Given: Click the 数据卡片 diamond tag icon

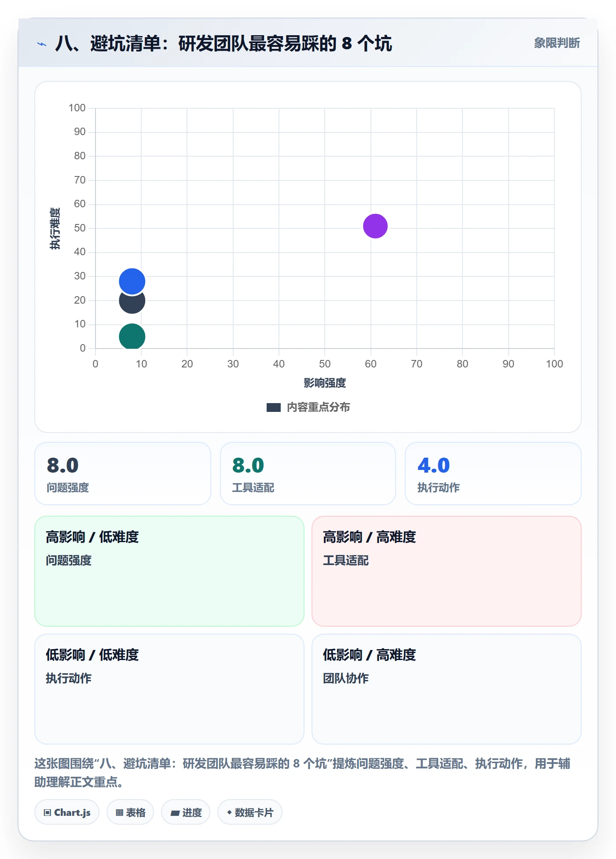Looking at the screenshot, I should 229,812.
